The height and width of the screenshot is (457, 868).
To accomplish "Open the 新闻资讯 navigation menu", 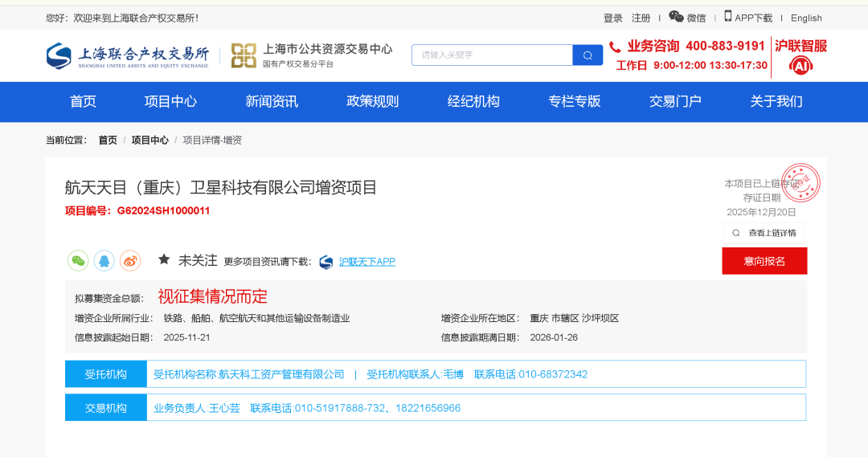I will pos(272,102).
